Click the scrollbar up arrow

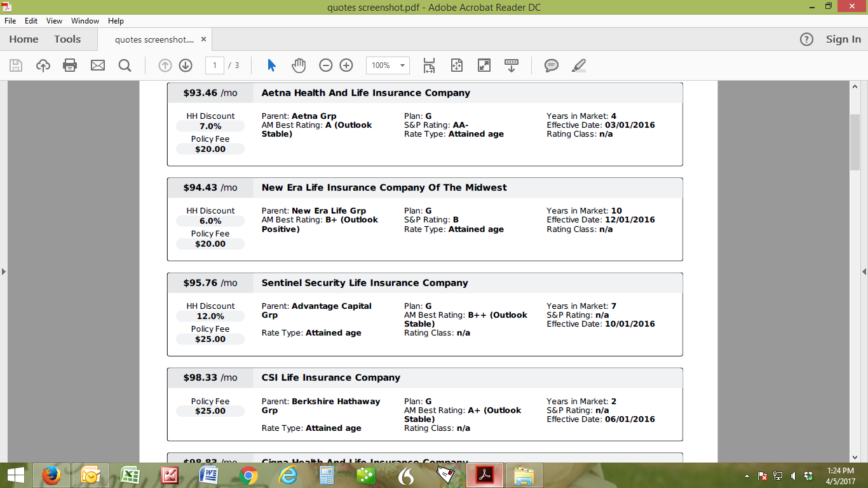(x=855, y=86)
